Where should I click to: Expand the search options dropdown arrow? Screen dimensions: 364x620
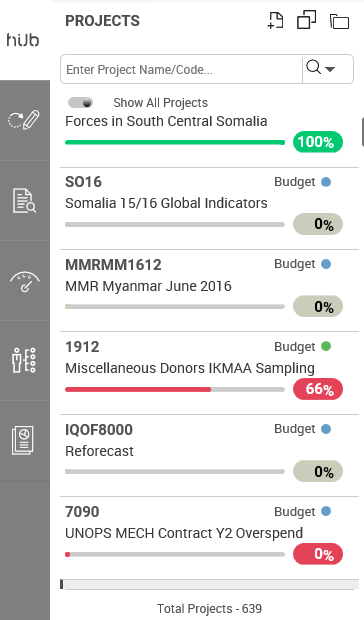click(330, 69)
